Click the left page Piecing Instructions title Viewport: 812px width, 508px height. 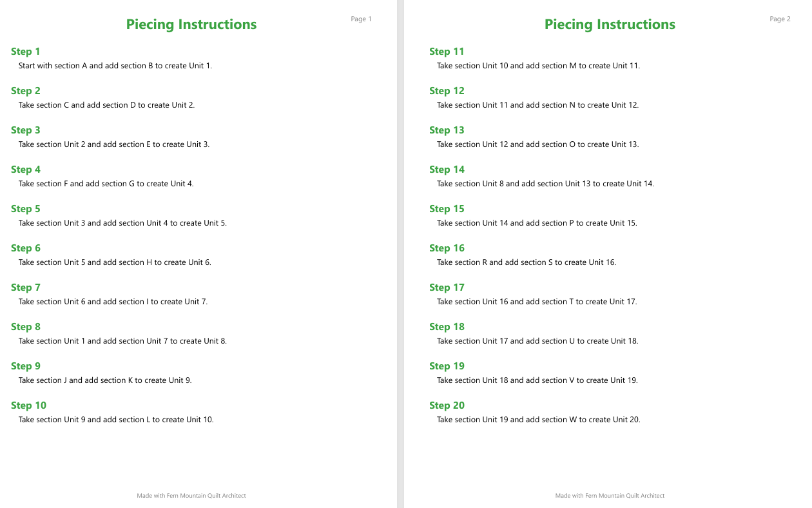(191, 24)
